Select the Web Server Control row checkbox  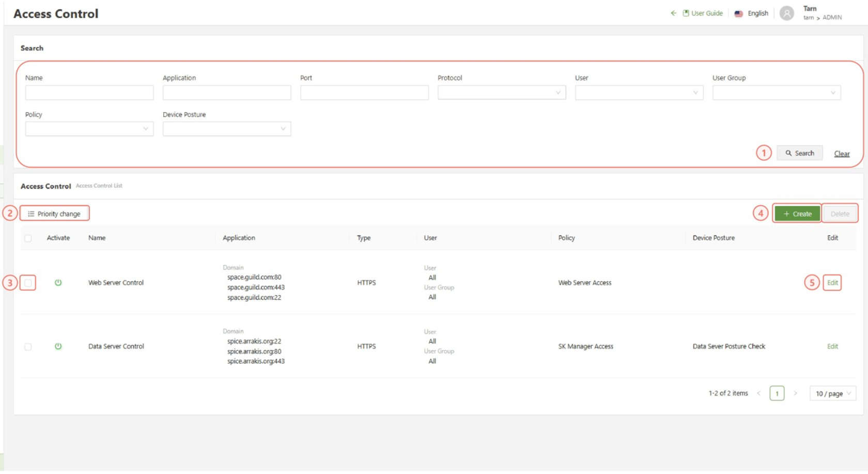click(x=28, y=283)
